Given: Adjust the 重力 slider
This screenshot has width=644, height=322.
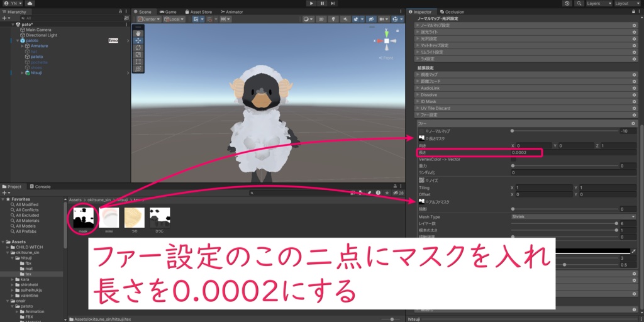Looking at the screenshot, I should pyautogui.click(x=565, y=166).
